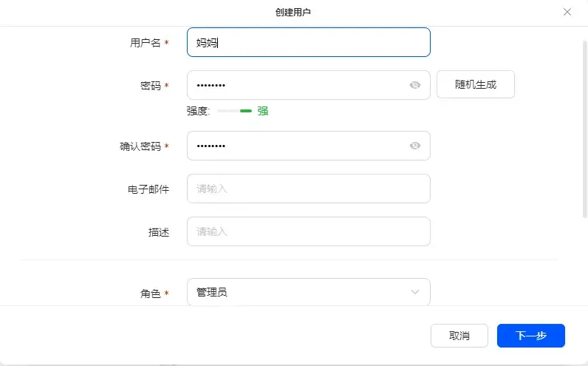Cancel user creation with 取消
588x366 pixels.
[459, 336]
